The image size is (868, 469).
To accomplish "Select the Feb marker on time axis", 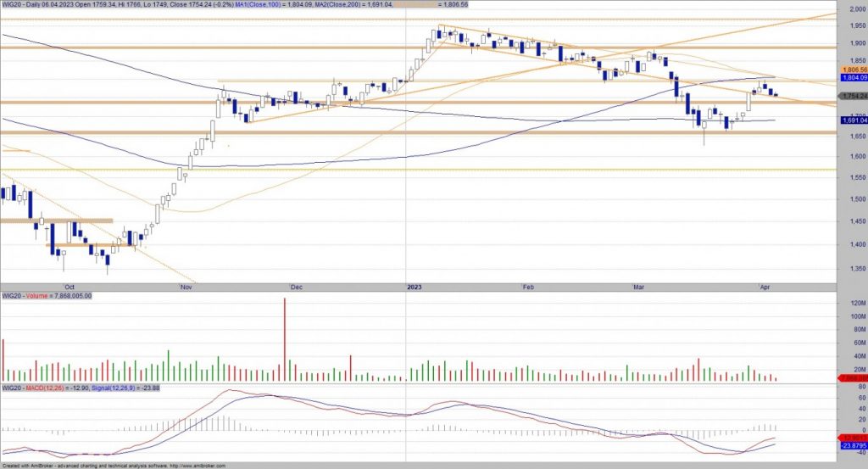I will pos(529,287).
